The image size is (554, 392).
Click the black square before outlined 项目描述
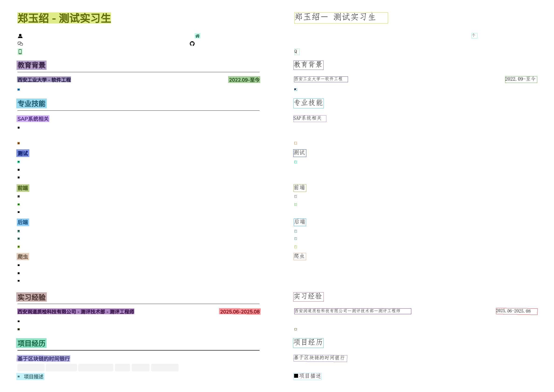click(x=296, y=376)
